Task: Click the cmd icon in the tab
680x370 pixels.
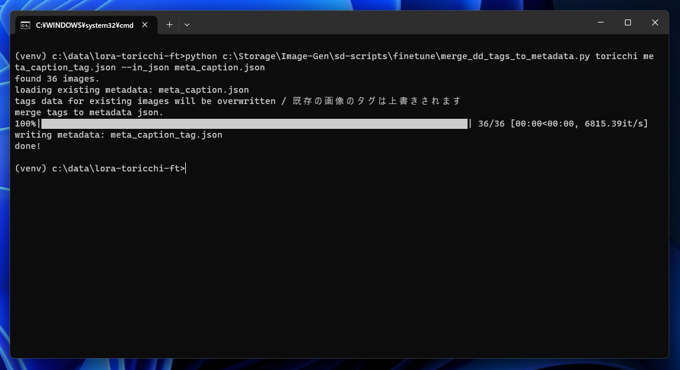Action: coord(26,25)
